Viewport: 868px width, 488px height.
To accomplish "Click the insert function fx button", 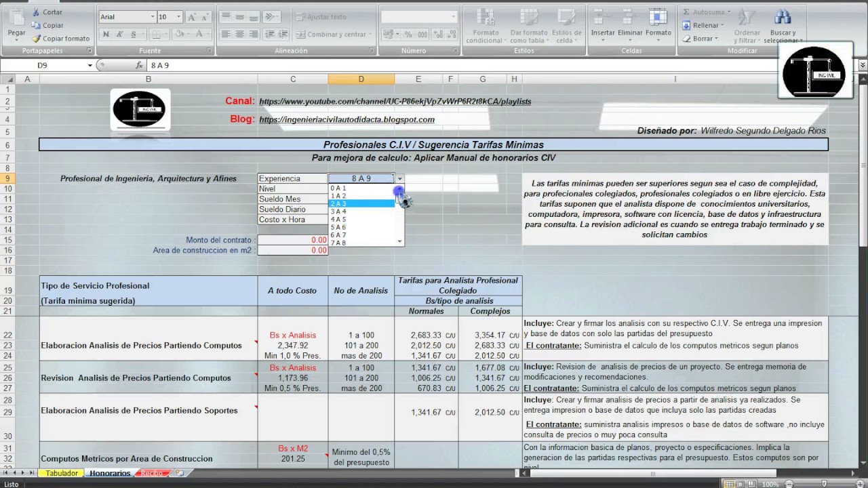I will pyautogui.click(x=139, y=65).
